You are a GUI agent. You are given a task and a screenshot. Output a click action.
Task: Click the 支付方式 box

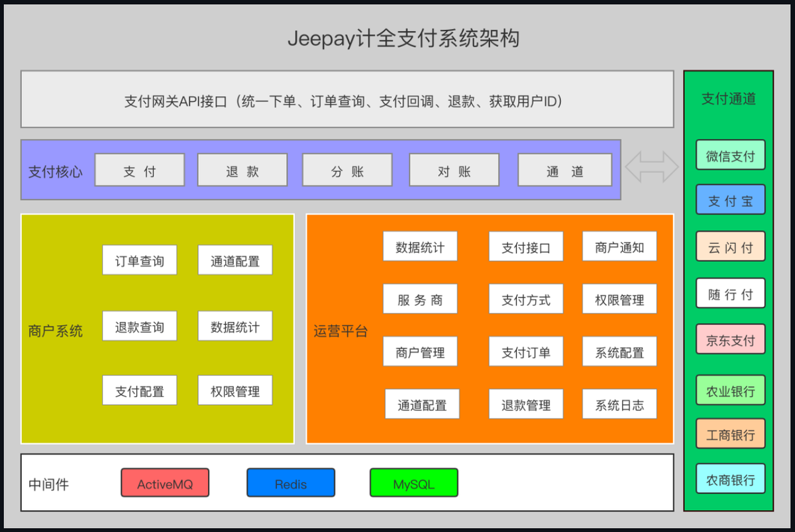click(526, 299)
